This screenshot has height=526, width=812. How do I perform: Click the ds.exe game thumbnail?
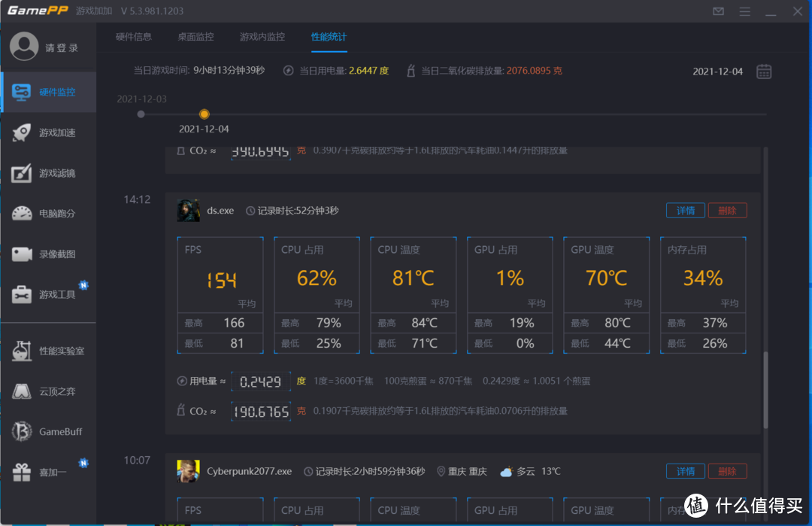[x=189, y=211]
